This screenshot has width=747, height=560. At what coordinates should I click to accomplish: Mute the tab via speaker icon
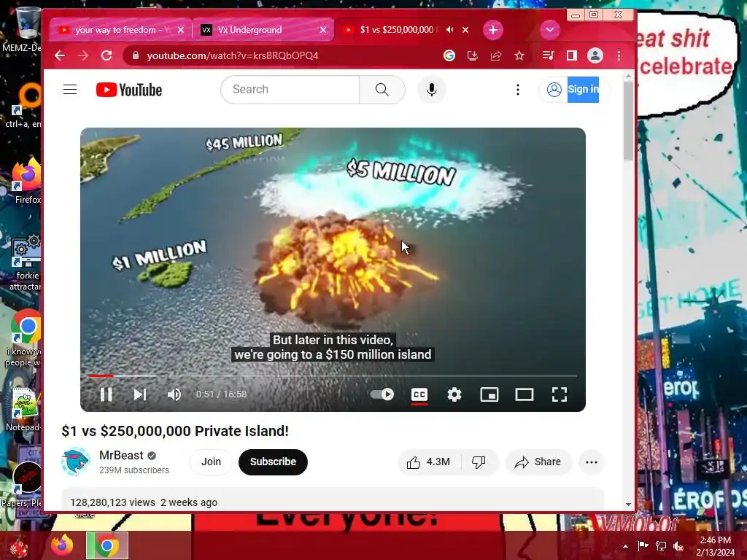449,30
